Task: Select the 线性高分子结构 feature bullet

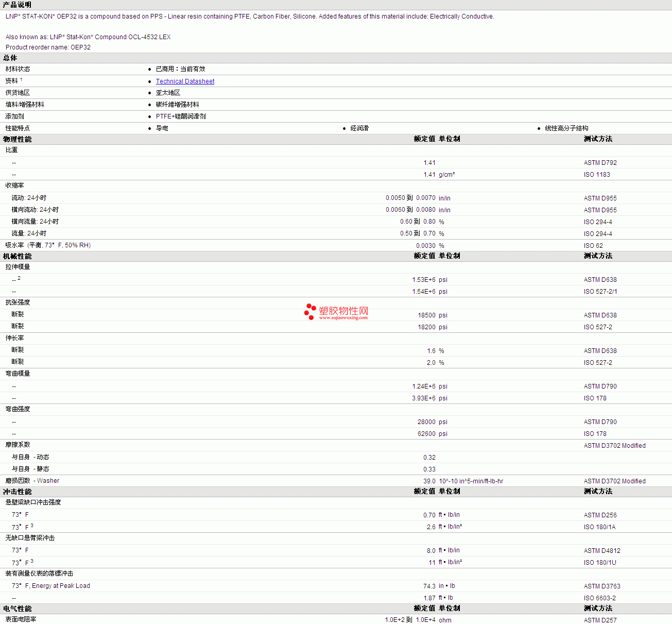Action: coord(566,128)
